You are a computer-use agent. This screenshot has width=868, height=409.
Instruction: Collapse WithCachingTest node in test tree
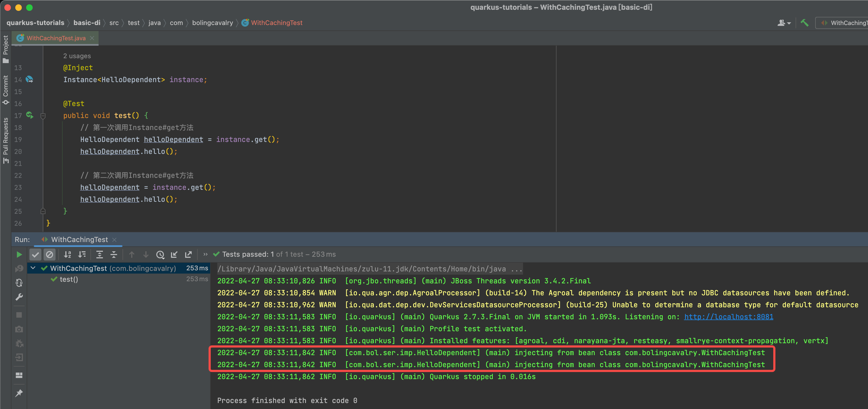coord(33,268)
